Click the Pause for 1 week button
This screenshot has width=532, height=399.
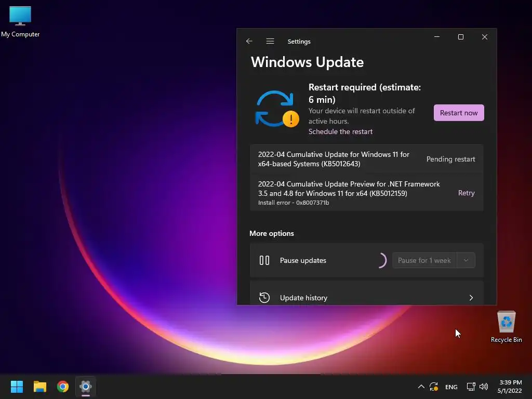pyautogui.click(x=424, y=260)
